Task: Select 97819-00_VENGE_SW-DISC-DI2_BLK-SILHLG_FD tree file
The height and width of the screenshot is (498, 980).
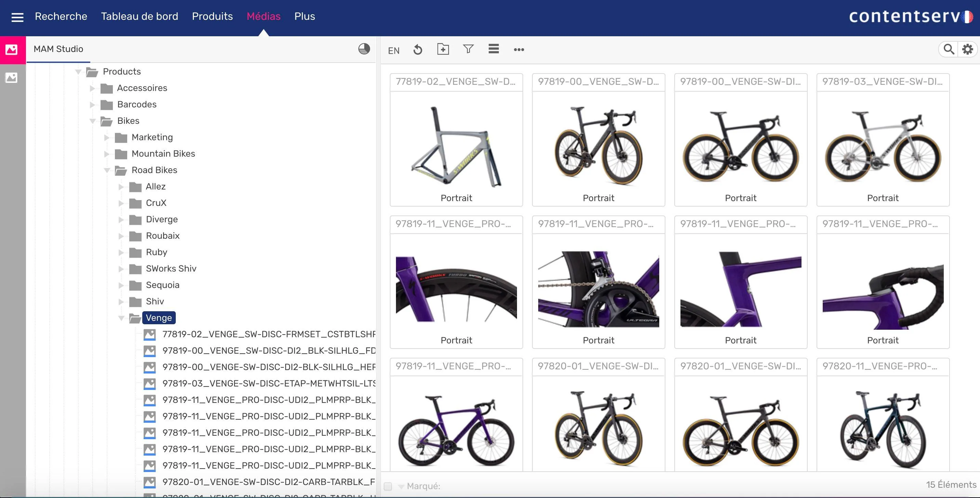Action: 268,351
